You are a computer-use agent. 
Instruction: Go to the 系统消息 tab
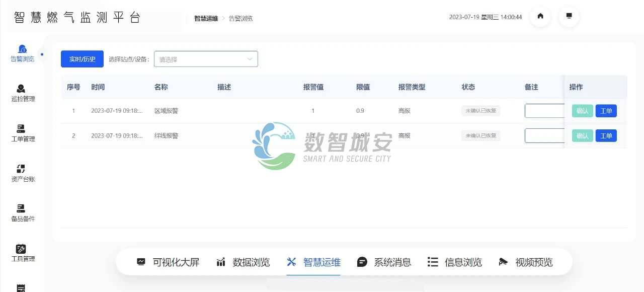(x=384, y=262)
